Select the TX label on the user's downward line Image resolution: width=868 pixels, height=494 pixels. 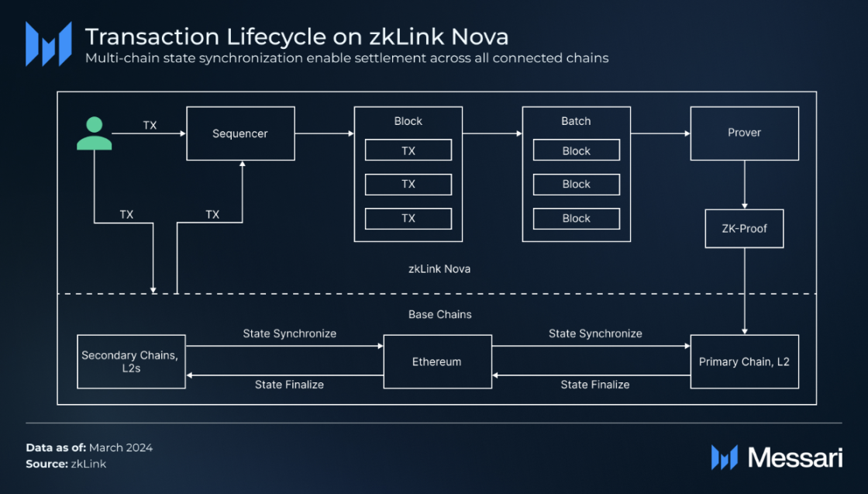pos(127,215)
